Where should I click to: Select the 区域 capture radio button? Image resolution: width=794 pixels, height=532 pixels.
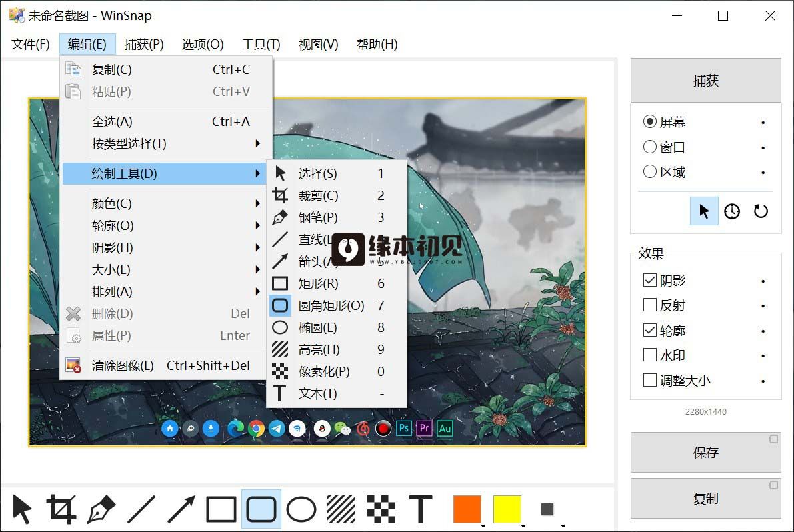click(x=650, y=171)
